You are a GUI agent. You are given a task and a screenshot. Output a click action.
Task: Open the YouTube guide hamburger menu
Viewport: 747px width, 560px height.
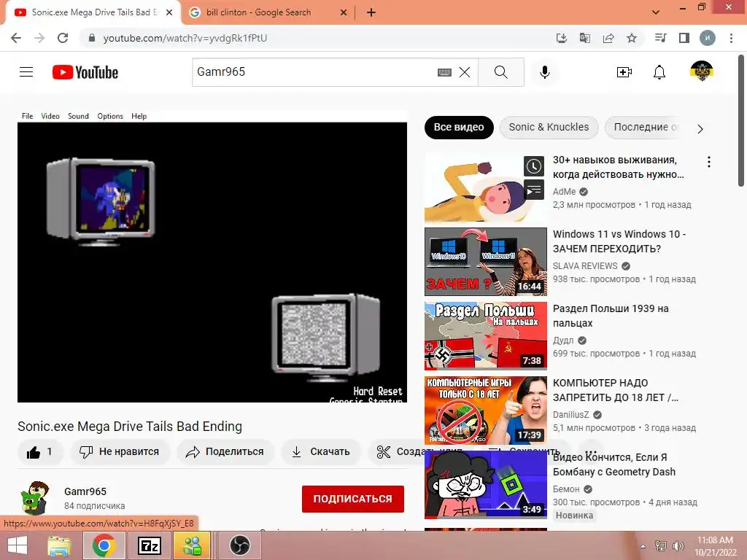(26, 72)
